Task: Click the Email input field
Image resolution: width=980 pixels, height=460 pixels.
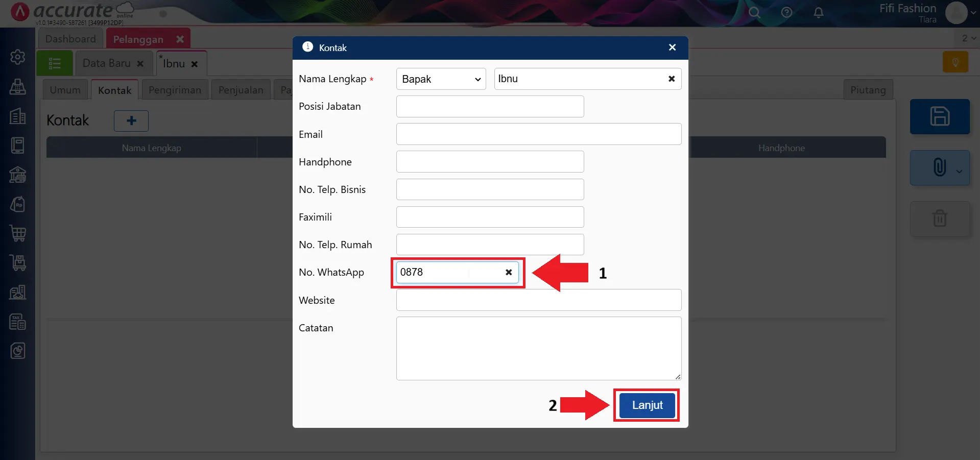Action: click(538, 134)
